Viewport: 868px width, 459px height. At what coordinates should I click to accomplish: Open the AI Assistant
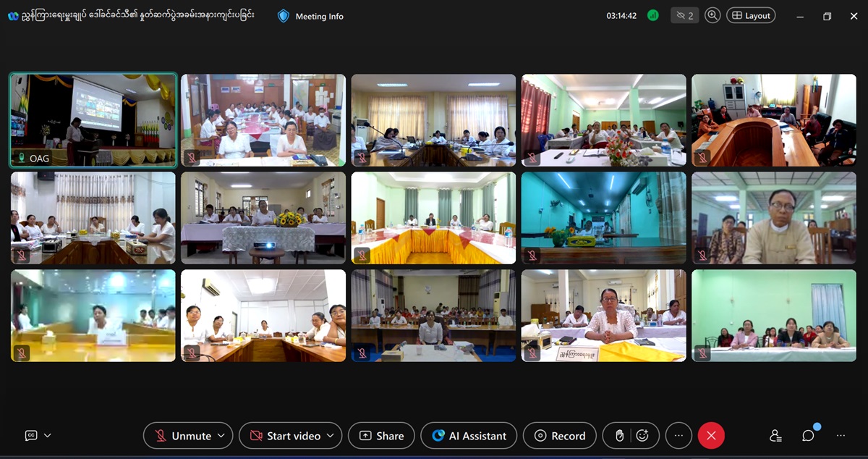coord(469,436)
